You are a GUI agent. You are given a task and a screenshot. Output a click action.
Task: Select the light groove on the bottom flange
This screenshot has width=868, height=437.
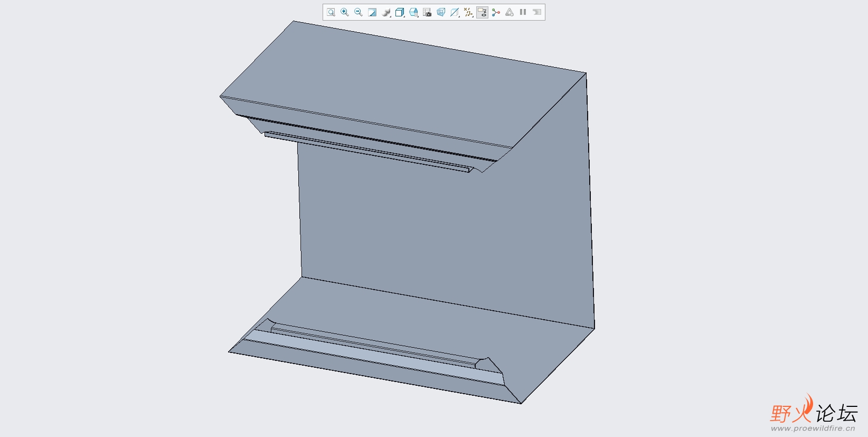click(370, 355)
